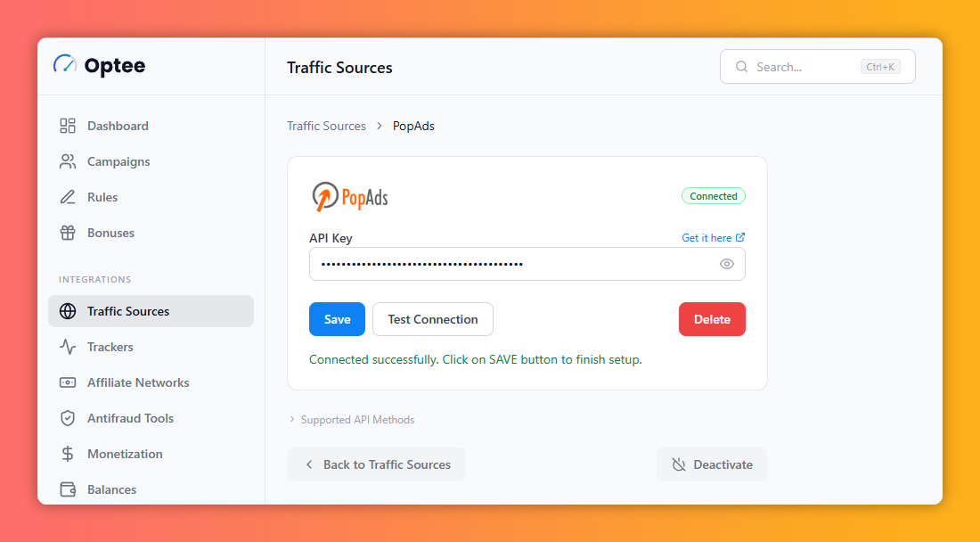Click the external link icon by Get it here

pyautogui.click(x=740, y=237)
